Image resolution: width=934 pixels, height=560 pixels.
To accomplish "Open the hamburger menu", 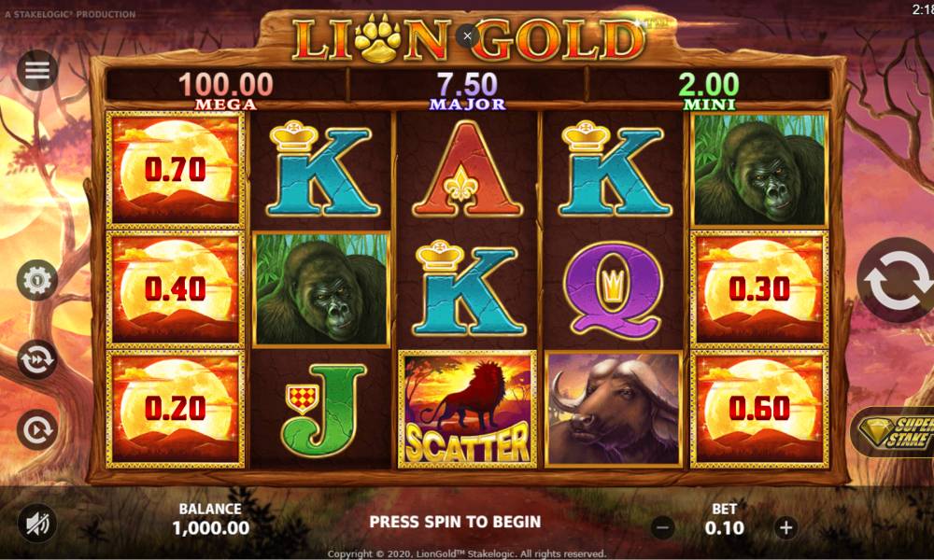I will tap(37, 70).
